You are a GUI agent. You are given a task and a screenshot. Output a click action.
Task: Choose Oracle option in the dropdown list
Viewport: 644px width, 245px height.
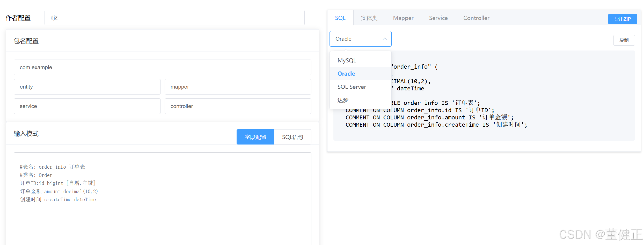360,74
